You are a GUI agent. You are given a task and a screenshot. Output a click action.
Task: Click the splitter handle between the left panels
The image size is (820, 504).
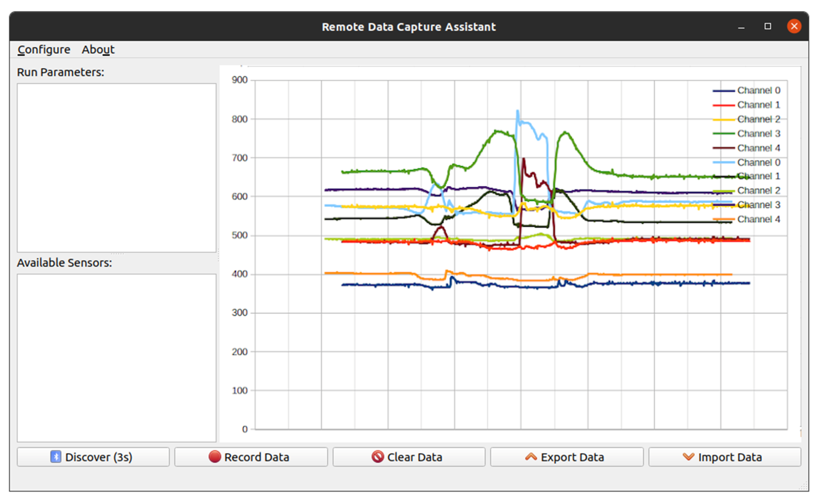point(117,254)
